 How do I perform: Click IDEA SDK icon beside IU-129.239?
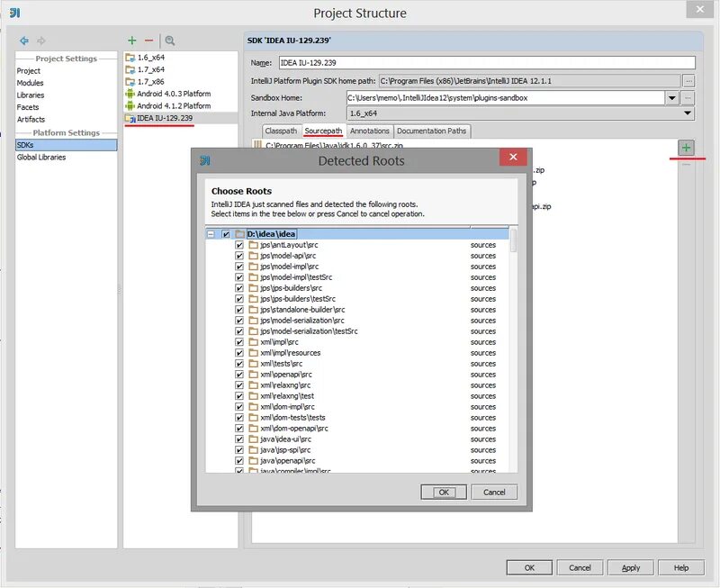click(130, 119)
